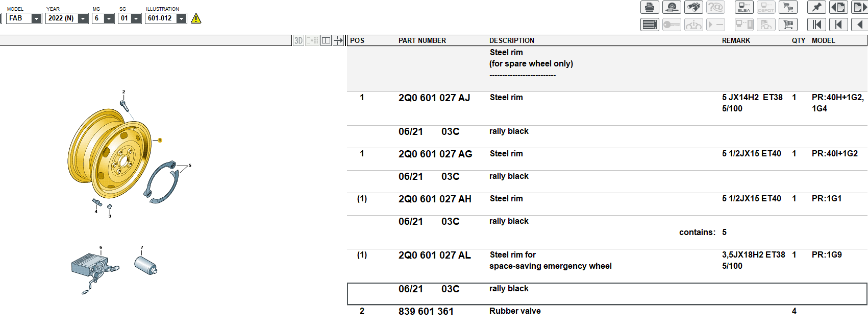Click the PART NUMBER column header
The height and width of the screenshot is (325, 868).
[422, 40]
